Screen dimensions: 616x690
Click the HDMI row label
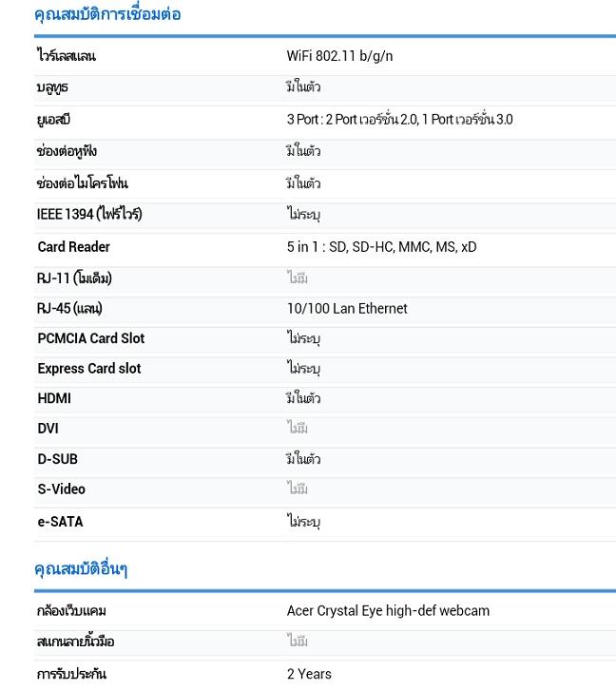click(x=54, y=398)
